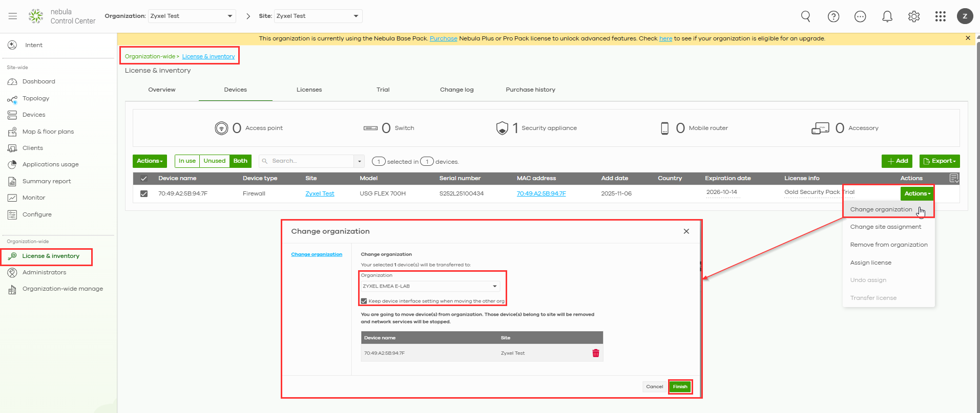Open the user account avatar Z
This screenshot has width=980, height=413.
965,16
